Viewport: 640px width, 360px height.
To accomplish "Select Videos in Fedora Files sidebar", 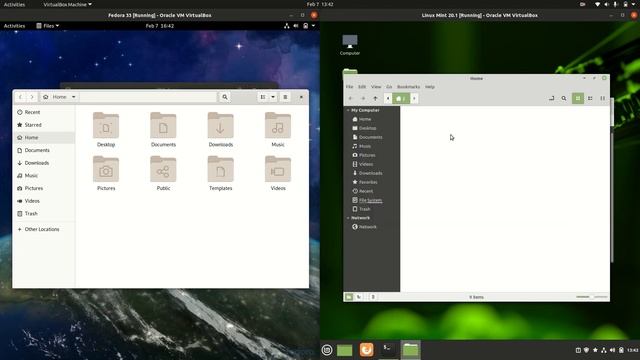I will (x=44, y=201).
